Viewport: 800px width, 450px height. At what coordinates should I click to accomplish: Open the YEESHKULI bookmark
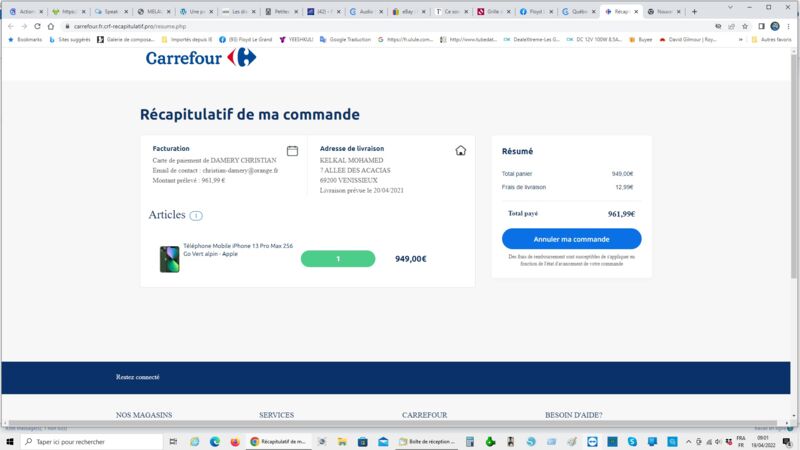[x=296, y=39]
